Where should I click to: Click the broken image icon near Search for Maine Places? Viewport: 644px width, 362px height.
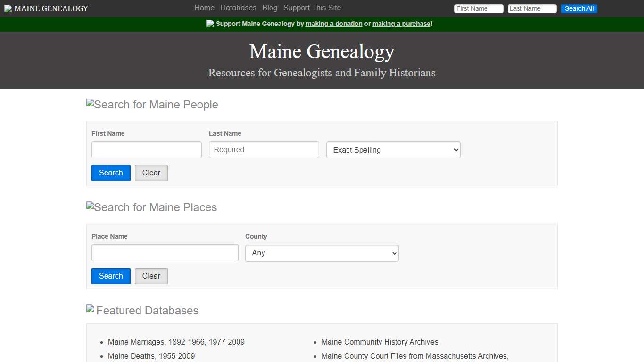[90, 207]
